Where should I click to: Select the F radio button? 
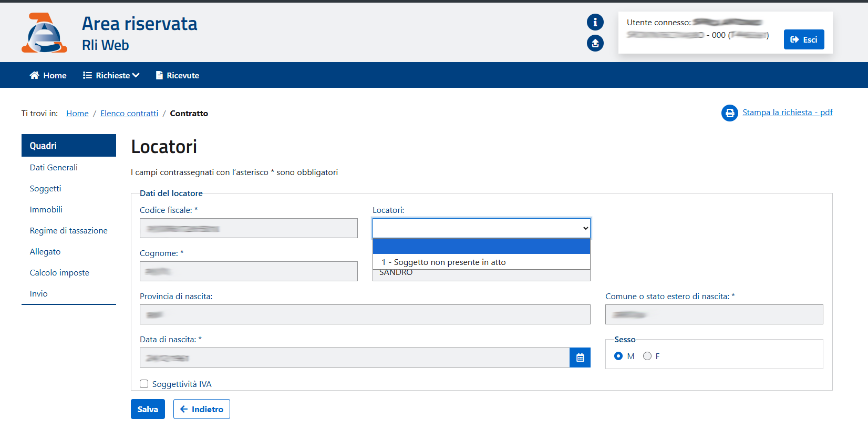(x=647, y=356)
